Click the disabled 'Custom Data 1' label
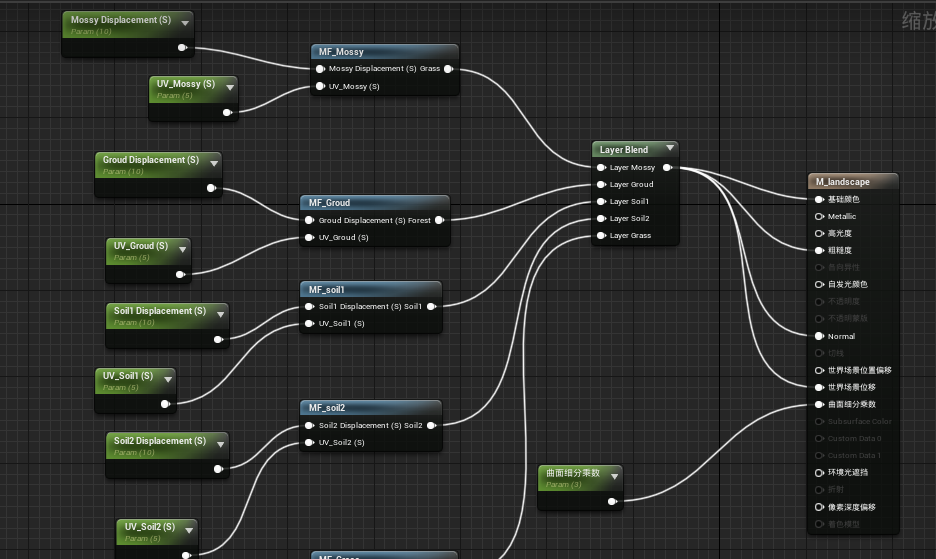This screenshot has width=936, height=559. [x=854, y=456]
